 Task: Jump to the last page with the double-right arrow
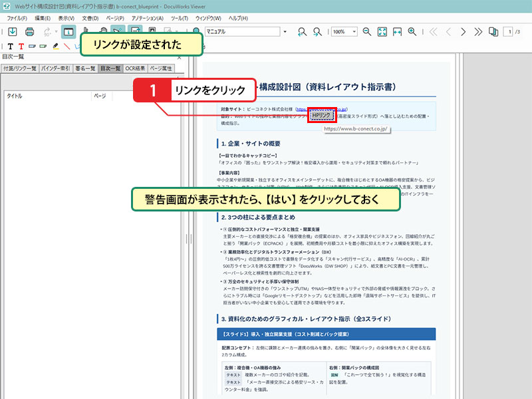click(478, 32)
